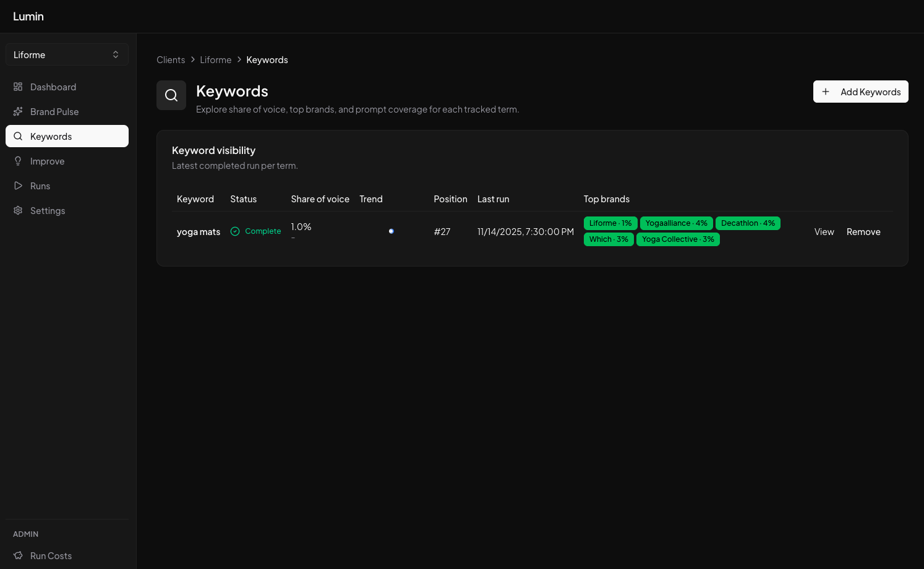Click the magnifier icon beside Keywords heading

pos(171,95)
